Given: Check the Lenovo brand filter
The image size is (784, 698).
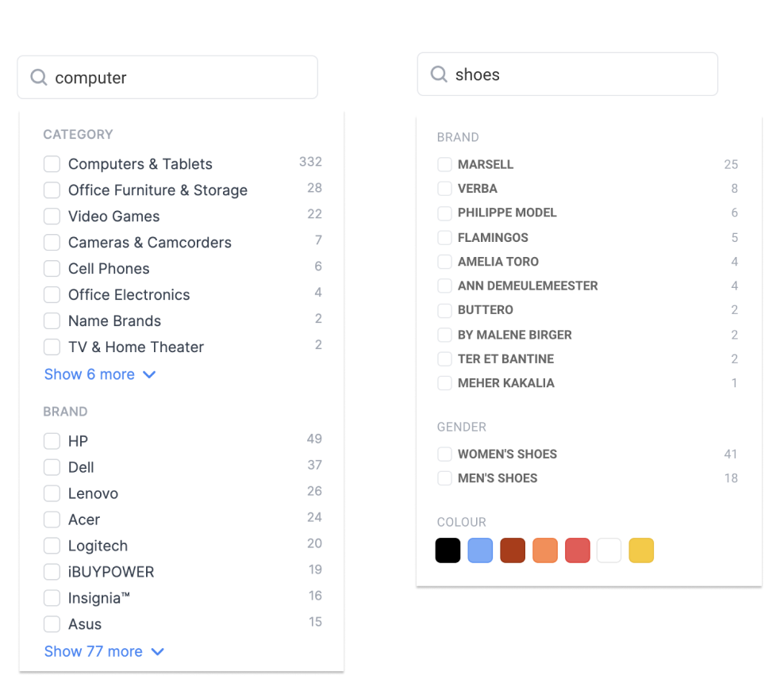Looking at the screenshot, I should point(52,493).
